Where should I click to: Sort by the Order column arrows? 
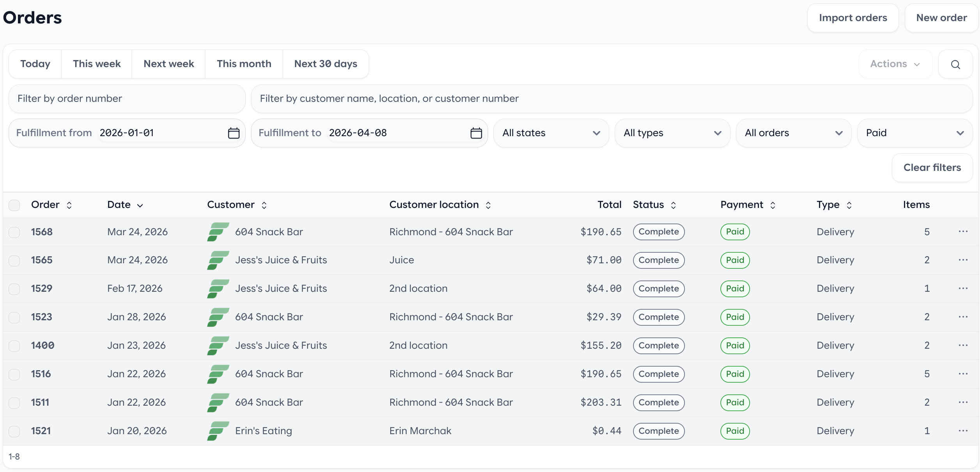pyautogui.click(x=69, y=205)
